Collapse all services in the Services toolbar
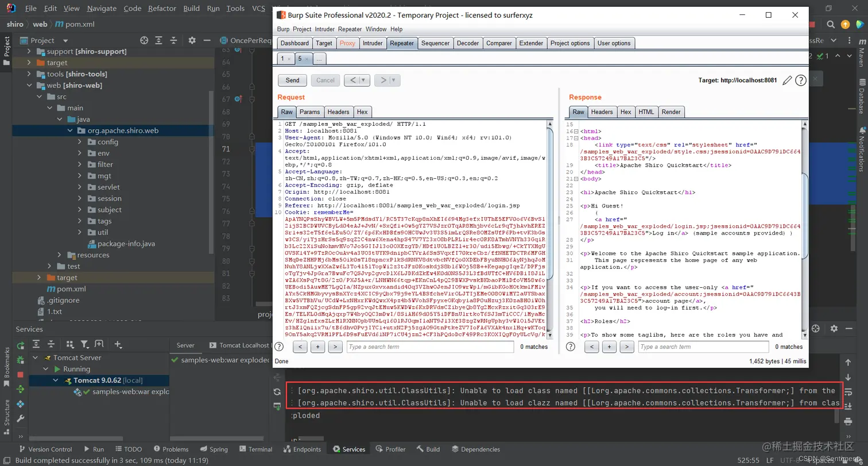Screen dimensions: 868x466 click(x=52, y=344)
